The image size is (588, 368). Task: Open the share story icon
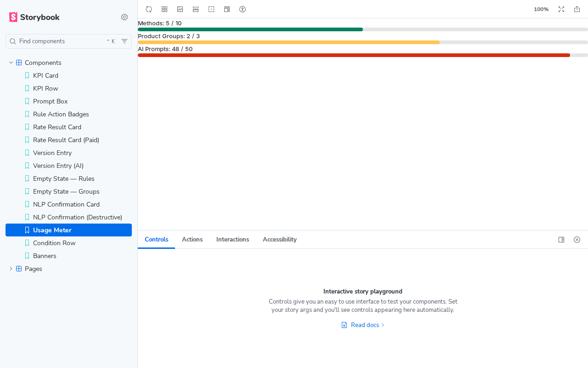tap(577, 9)
